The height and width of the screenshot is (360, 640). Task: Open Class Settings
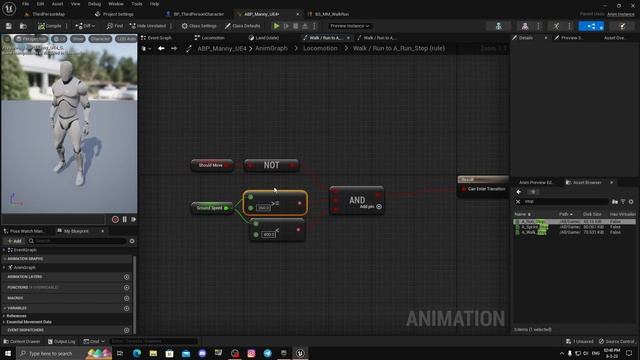[199, 26]
